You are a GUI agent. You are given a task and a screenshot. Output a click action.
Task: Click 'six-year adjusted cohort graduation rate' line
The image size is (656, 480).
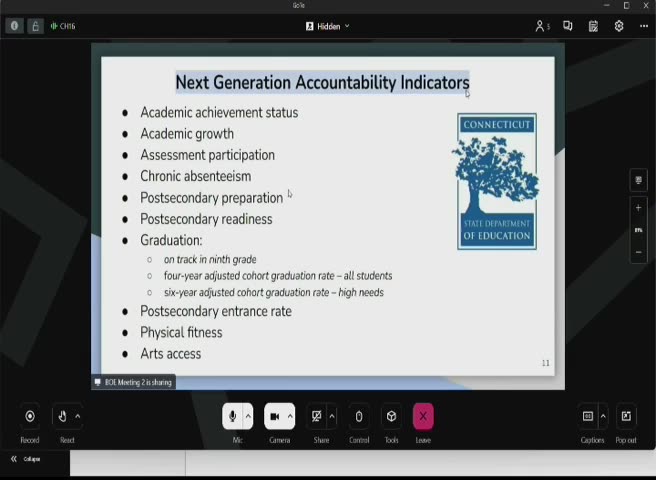274,292
